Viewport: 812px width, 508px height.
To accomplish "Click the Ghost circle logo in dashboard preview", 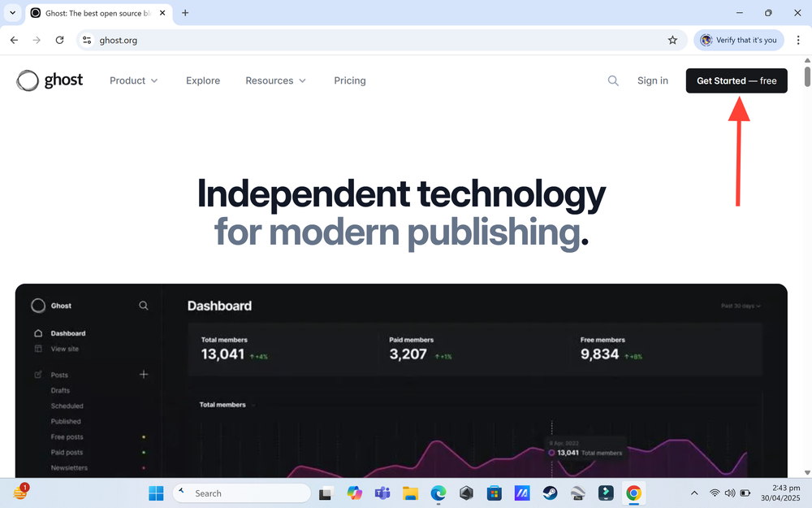I will click(x=38, y=306).
